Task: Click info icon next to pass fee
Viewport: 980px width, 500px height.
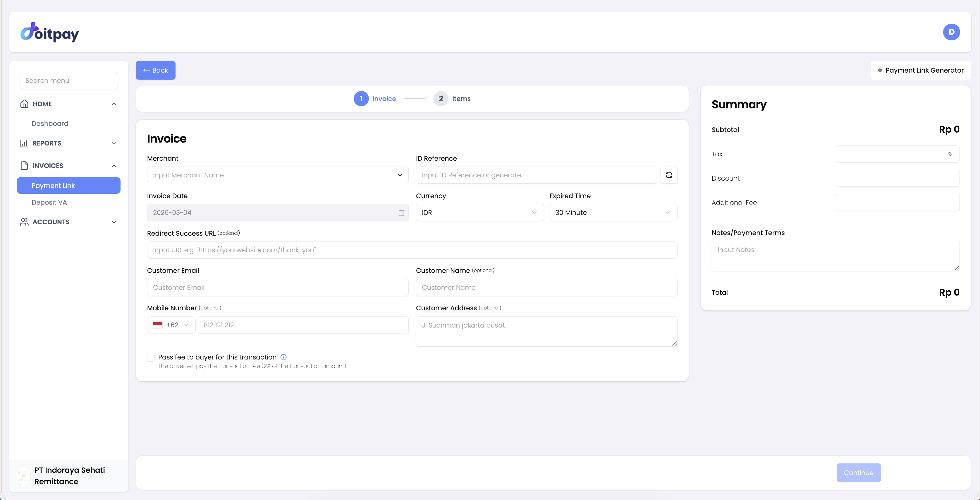Action: point(283,357)
